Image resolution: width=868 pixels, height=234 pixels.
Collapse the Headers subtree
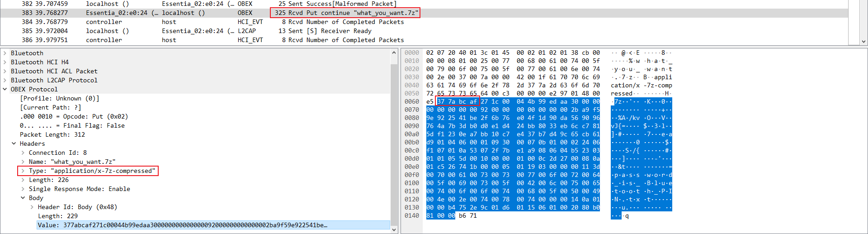click(14, 143)
